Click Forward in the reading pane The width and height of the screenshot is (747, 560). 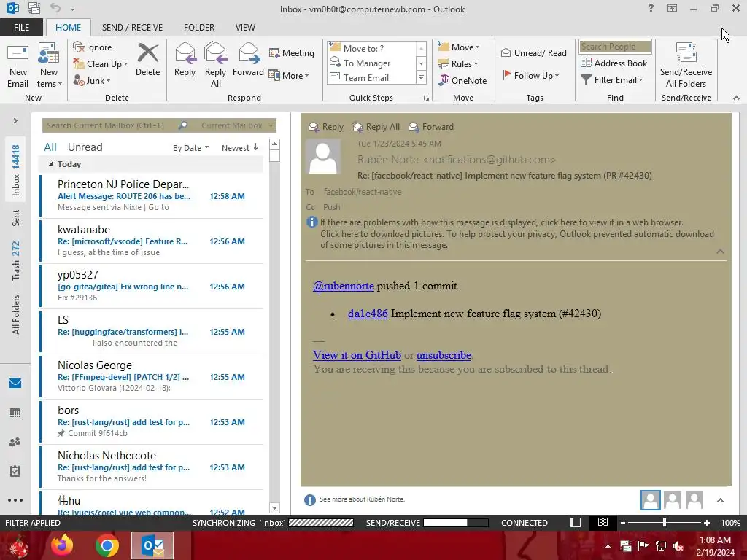tap(431, 127)
